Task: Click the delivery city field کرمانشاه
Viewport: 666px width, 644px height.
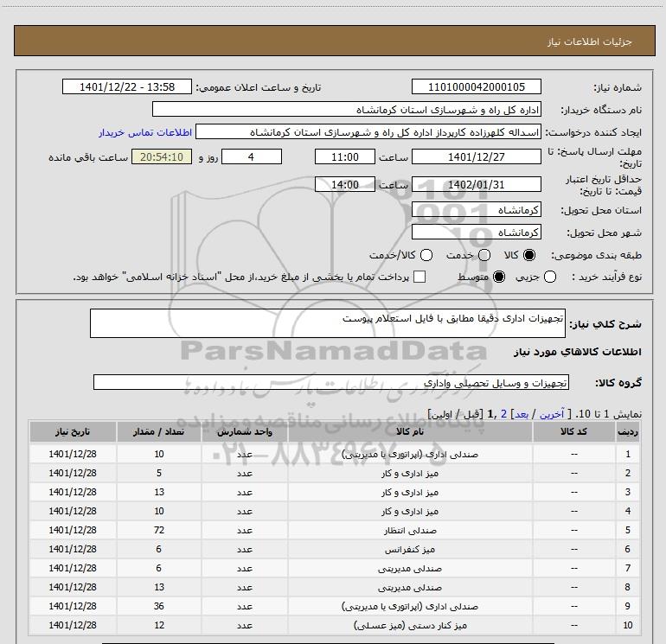Action: 476,232
